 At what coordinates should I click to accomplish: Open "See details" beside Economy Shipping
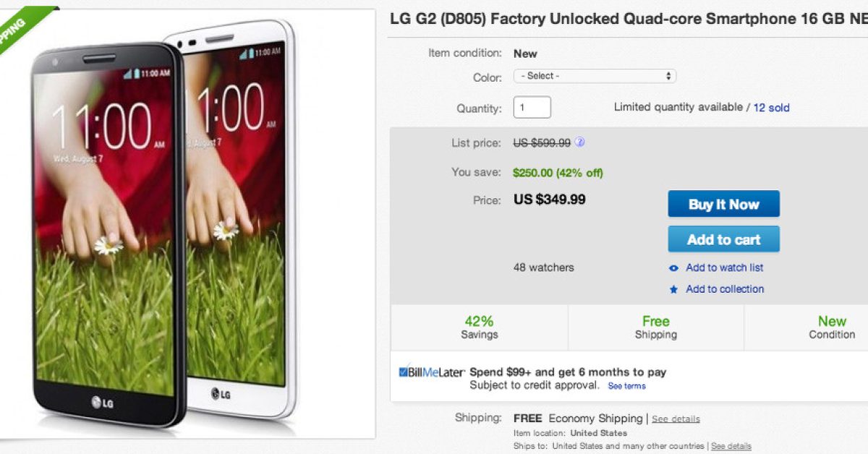[x=676, y=419]
